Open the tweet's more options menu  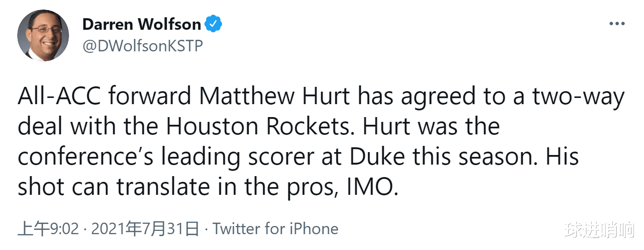click(616, 24)
